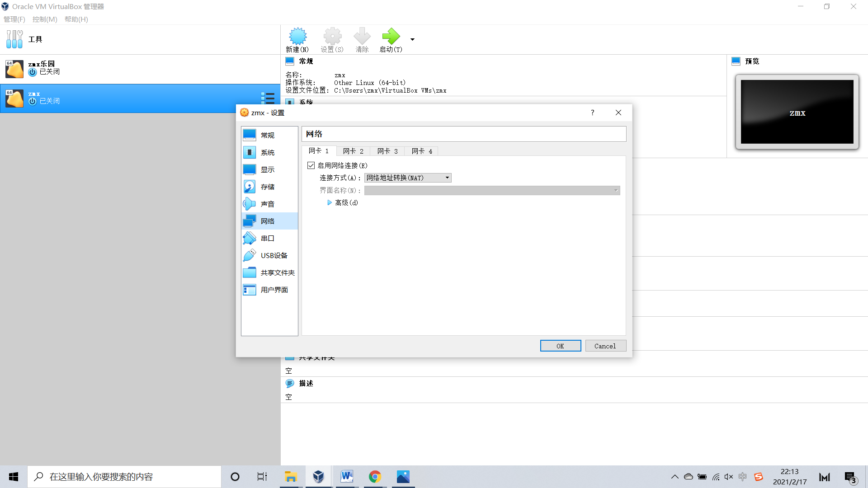Uncheck 启用网络连接 (Enable Network Adapter) checkbox

point(311,165)
